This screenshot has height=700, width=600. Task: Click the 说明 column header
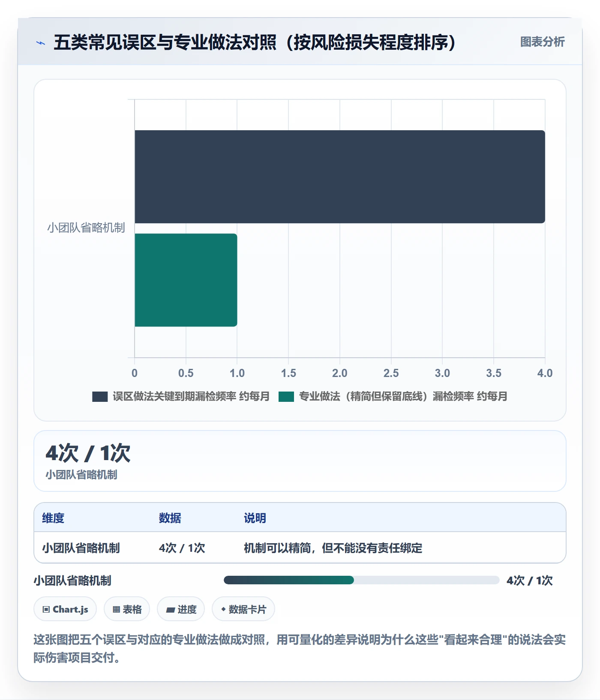click(x=255, y=518)
